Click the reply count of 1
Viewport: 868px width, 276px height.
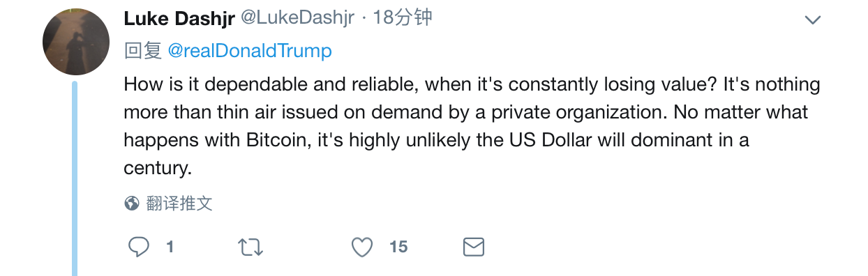170,247
